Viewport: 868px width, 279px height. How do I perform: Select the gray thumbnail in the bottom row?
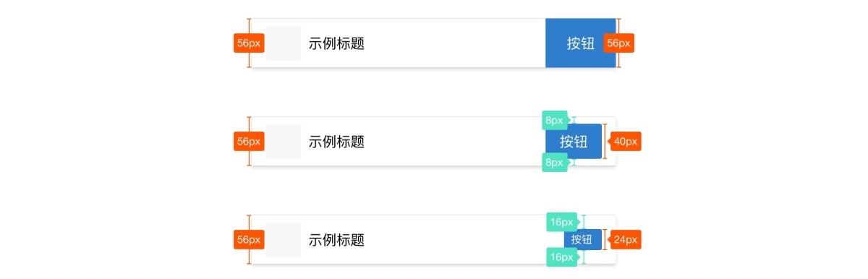(284, 240)
